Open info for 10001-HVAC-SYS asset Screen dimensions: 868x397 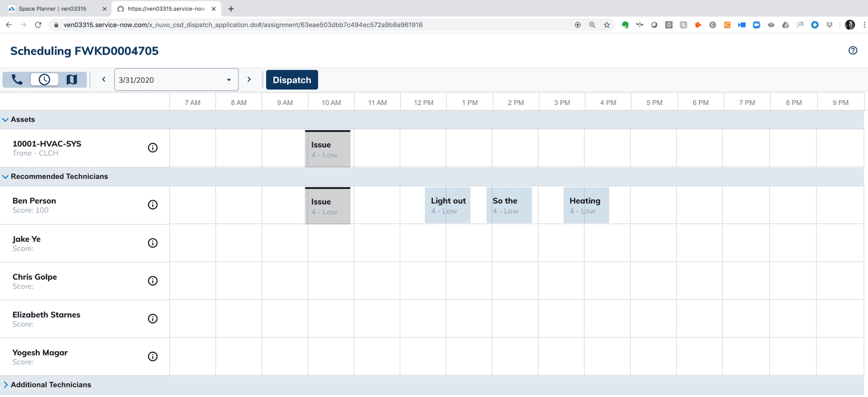[152, 148]
